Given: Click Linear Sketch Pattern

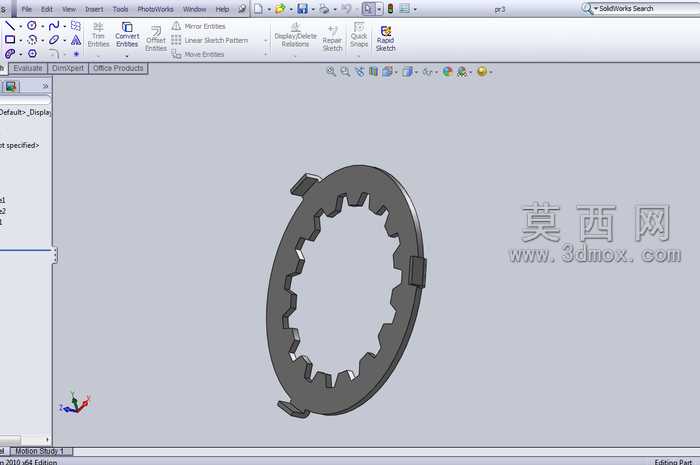Looking at the screenshot, I should click(210, 40).
